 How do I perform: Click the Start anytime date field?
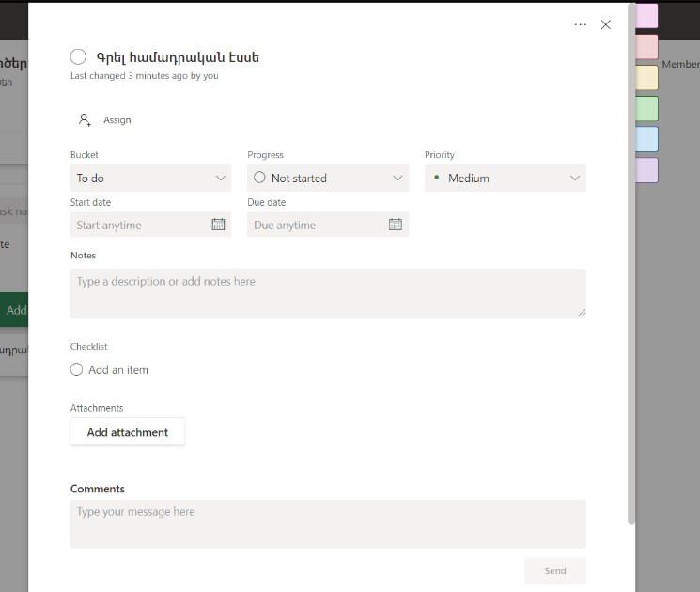(150, 225)
